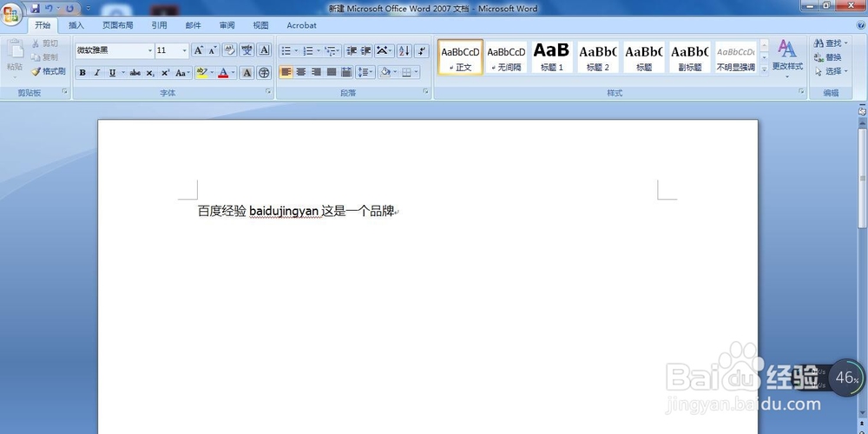
Task: Apply superscript (x²) formatting
Action: tap(165, 73)
